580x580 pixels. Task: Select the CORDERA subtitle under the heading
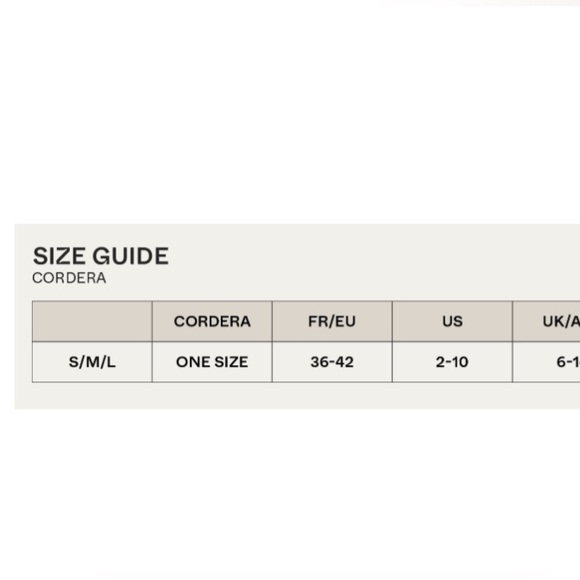pyautogui.click(x=69, y=278)
